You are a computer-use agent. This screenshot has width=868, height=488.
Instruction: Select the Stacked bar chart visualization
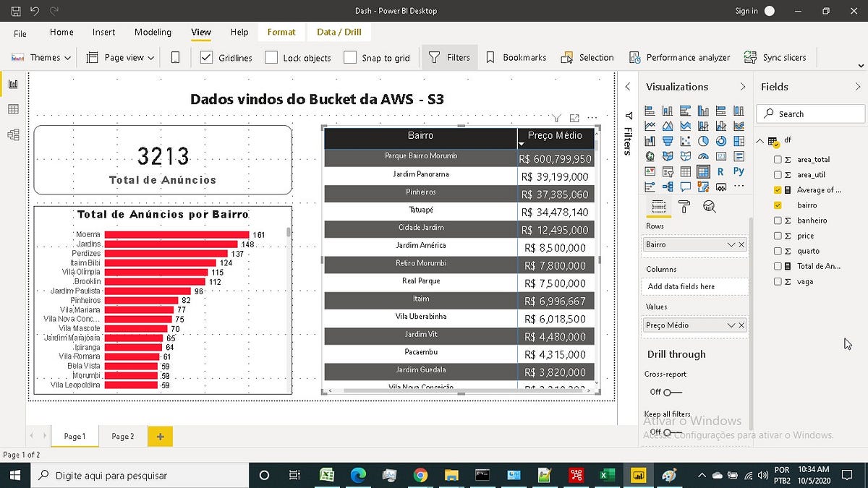(650, 111)
